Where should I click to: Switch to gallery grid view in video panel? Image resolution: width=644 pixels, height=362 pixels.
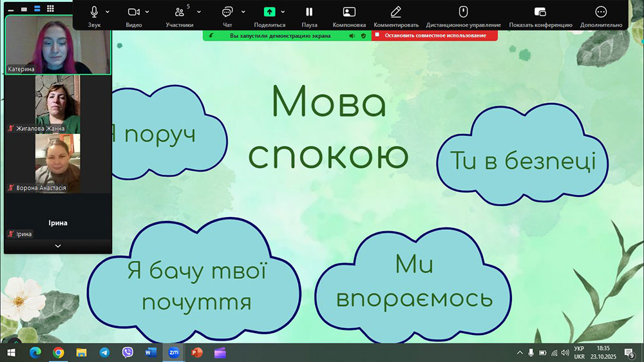tap(50, 10)
